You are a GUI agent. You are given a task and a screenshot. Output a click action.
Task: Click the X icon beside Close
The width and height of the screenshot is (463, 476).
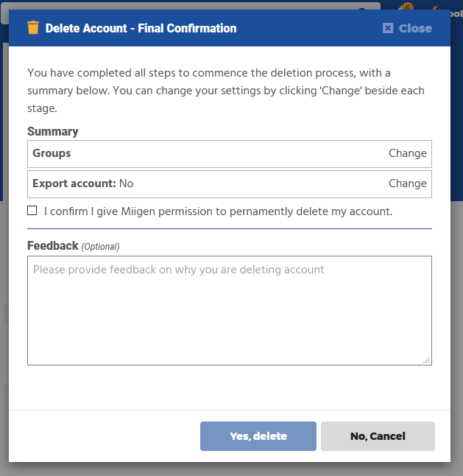coord(388,28)
